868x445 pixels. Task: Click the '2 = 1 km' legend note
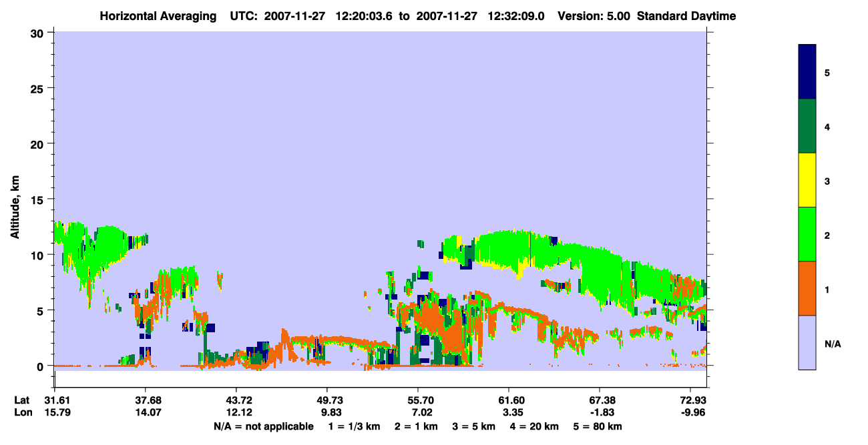[x=415, y=426]
